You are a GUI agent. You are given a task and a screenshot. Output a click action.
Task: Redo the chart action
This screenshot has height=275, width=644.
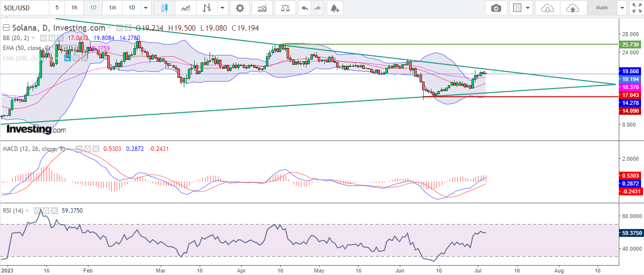coord(317,7)
